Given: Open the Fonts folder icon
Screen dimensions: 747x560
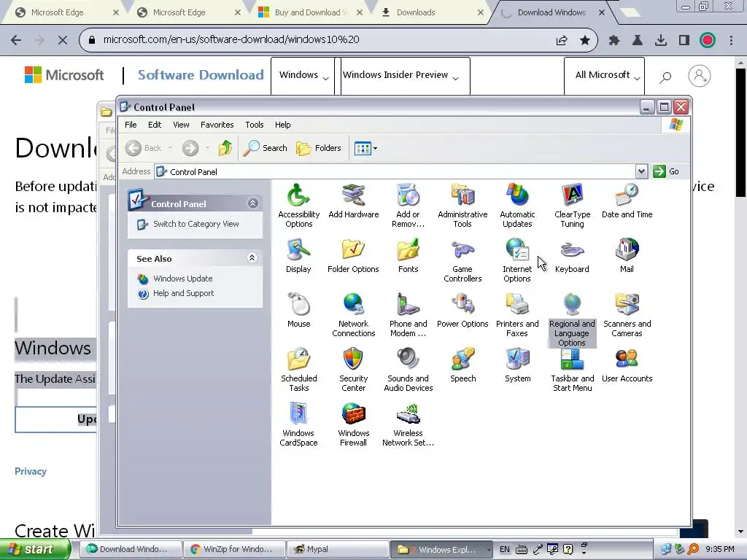Looking at the screenshot, I should (409, 256).
